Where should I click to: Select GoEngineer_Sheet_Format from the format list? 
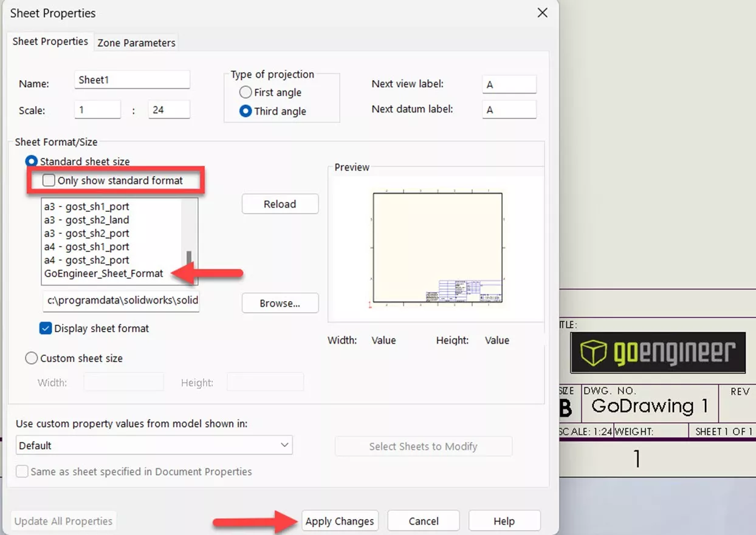tap(102, 273)
